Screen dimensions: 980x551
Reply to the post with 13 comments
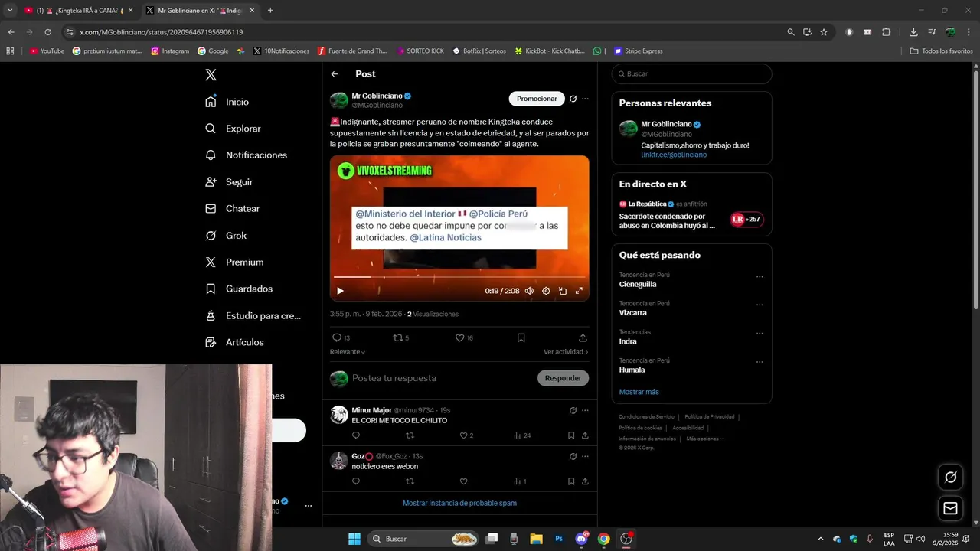[x=341, y=337]
